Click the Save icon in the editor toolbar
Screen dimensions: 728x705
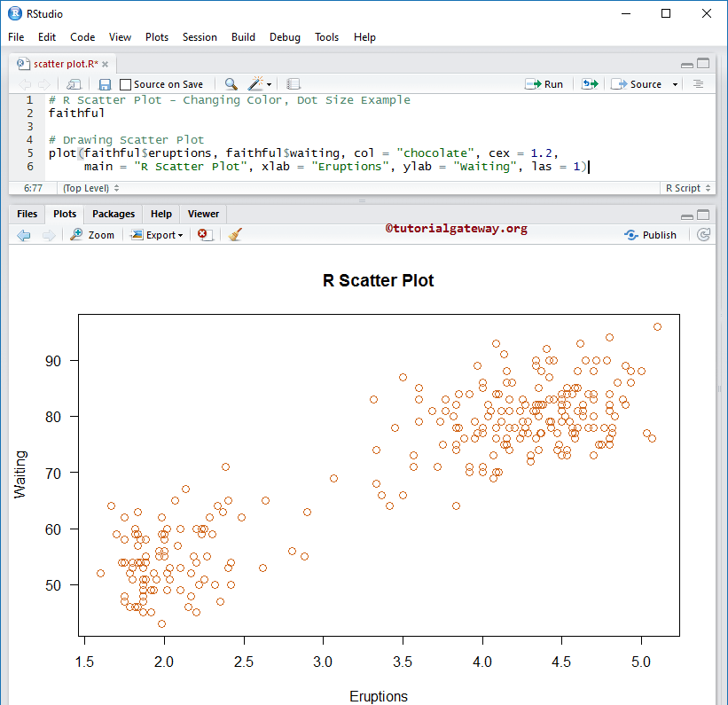tap(104, 84)
